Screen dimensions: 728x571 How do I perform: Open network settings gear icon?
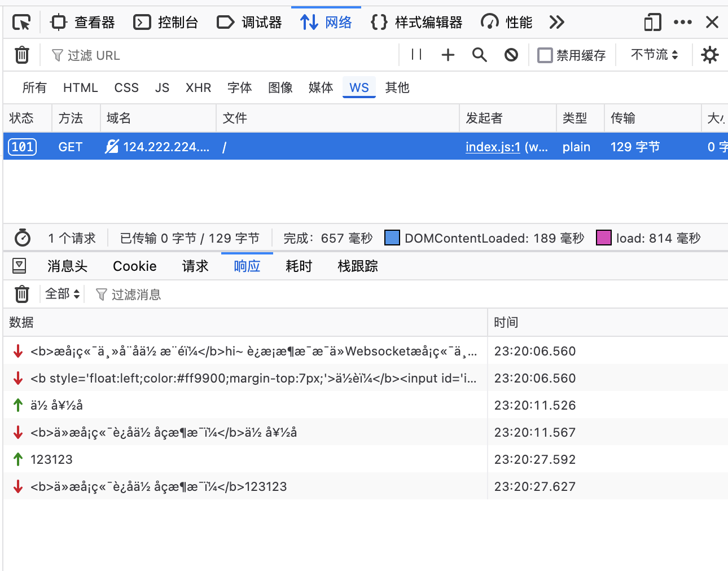click(709, 55)
